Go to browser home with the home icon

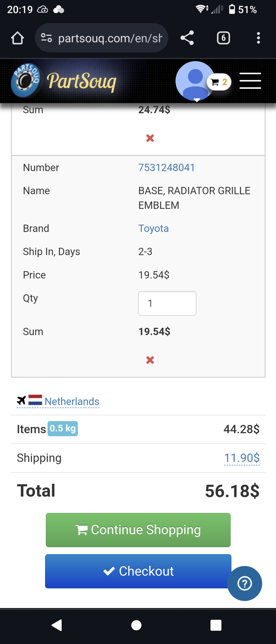17,38
